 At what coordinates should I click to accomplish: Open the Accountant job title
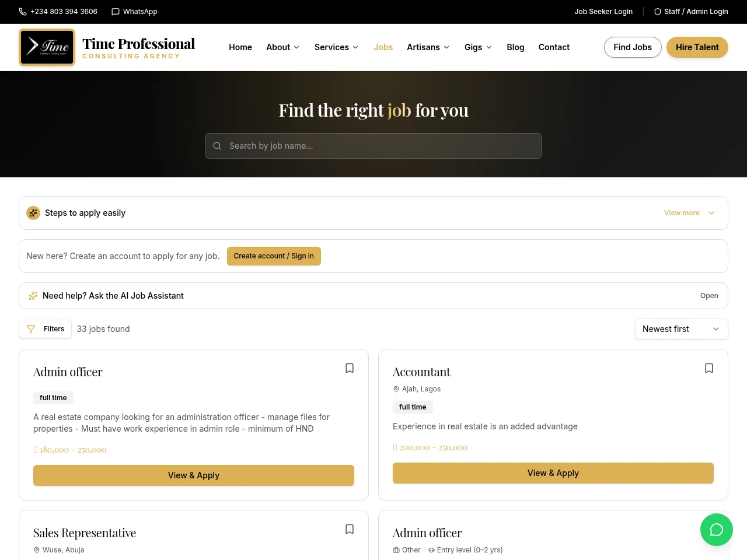coord(421,372)
